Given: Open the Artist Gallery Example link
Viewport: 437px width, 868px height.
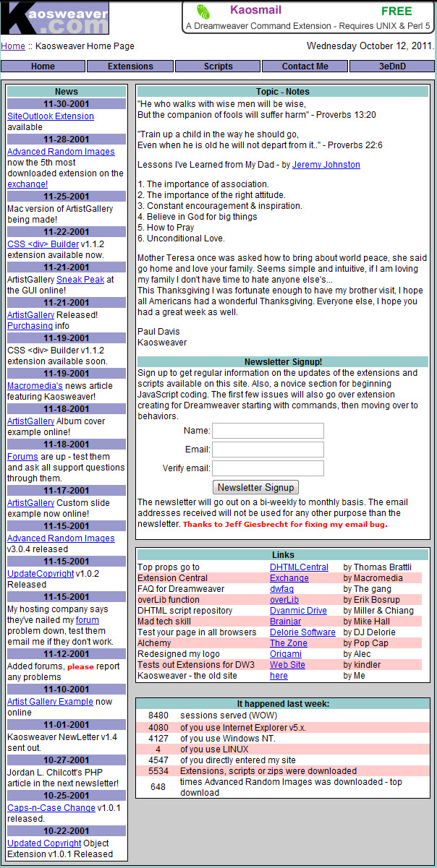Looking at the screenshot, I should click(x=50, y=702).
